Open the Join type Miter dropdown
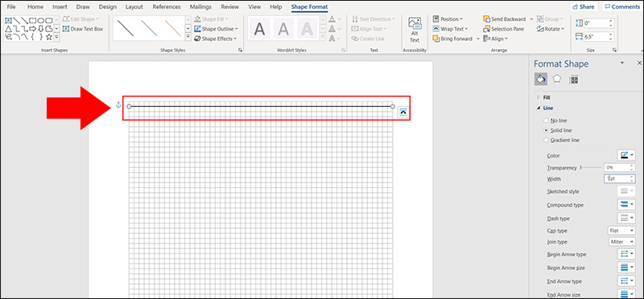Viewport: 644px width, 299px height. [621, 242]
